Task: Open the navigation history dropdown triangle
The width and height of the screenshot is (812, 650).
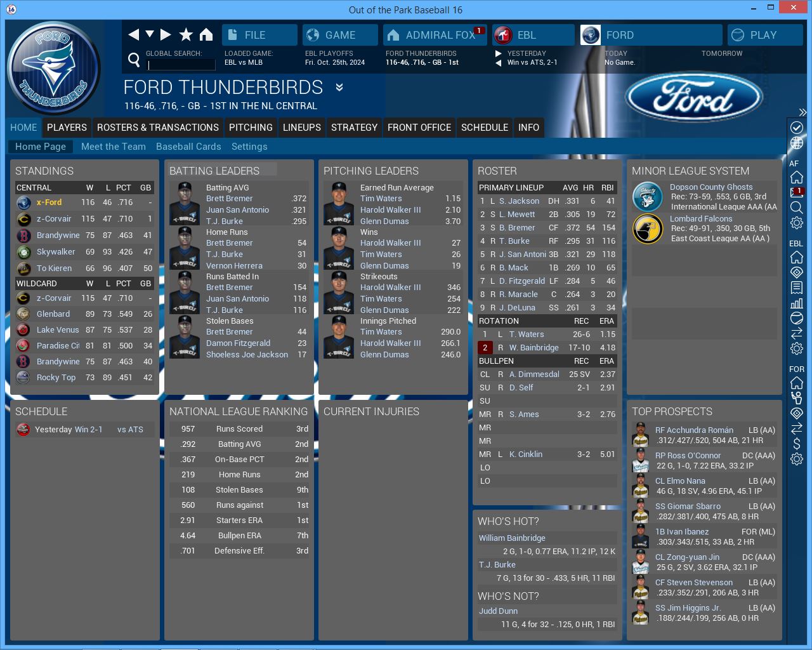Action: click(150, 34)
